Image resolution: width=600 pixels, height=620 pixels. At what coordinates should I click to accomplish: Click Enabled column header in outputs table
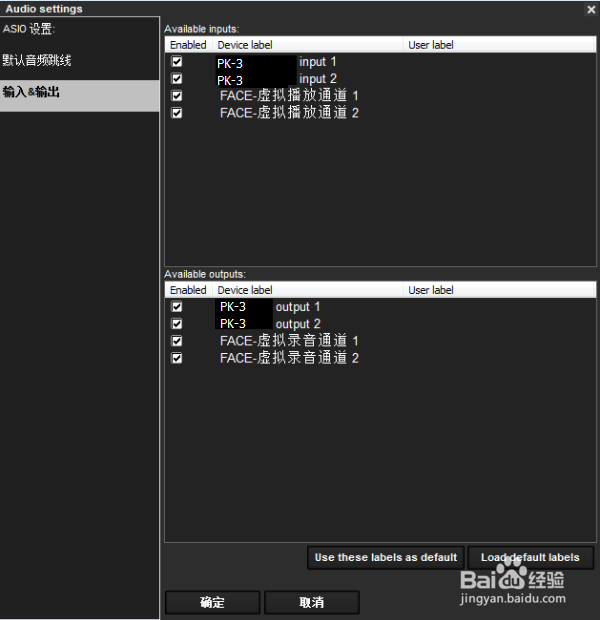coord(188,290)
